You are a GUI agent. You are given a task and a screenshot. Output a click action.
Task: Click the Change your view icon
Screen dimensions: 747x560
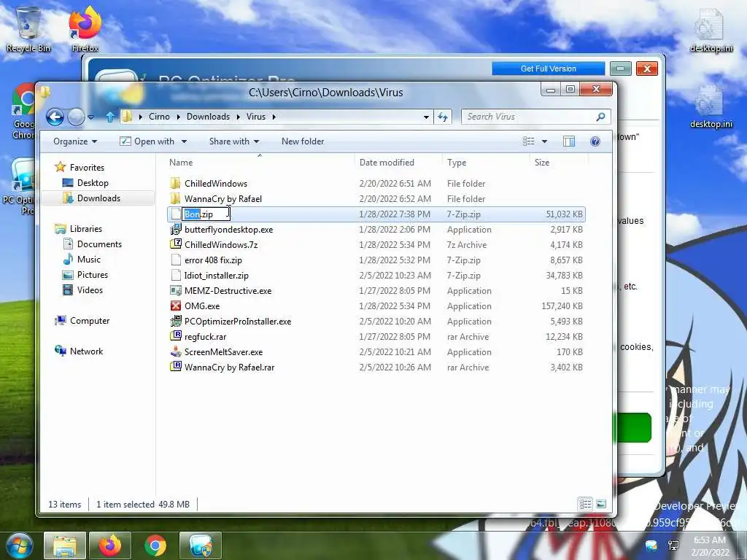click(x=528, y=141)
